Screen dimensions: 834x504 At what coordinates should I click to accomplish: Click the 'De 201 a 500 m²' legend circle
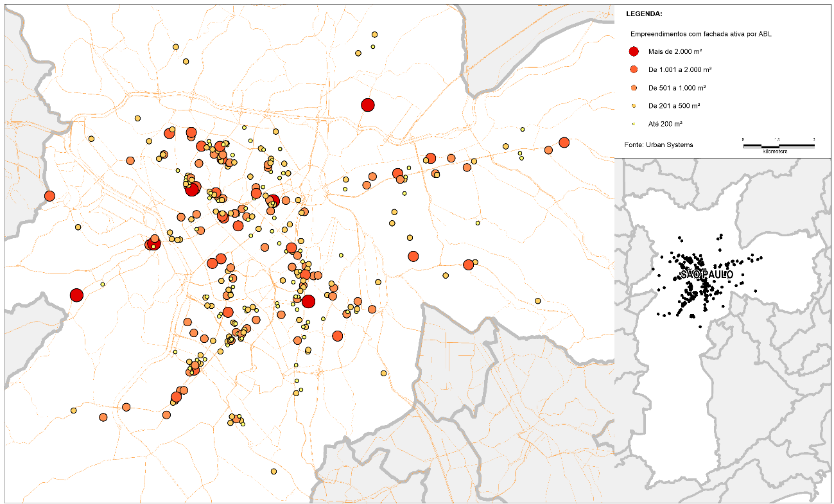pos(634,105)
